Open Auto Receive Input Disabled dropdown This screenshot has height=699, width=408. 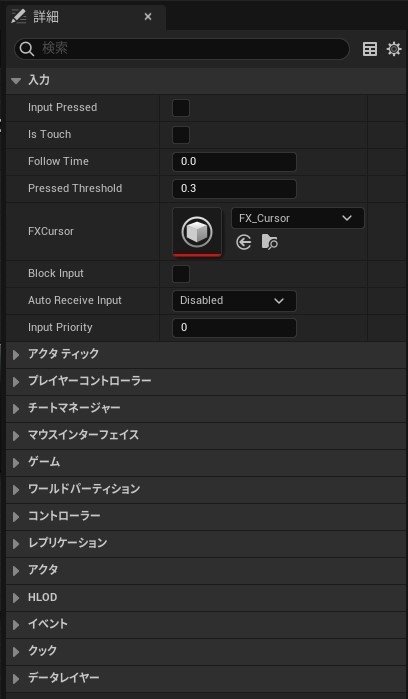click(x=234, y=301)
